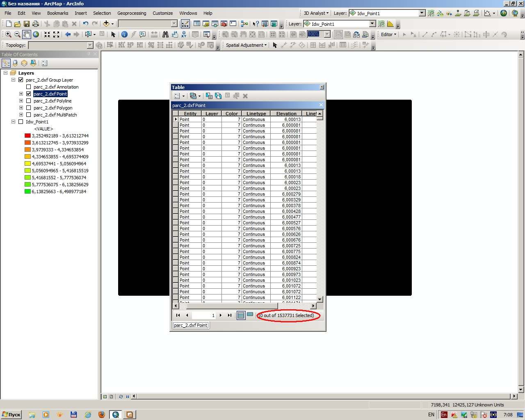This screenshot has height=420, width=525.
Task: Click the HTML Popup tool icon
Action: point(142,34)
